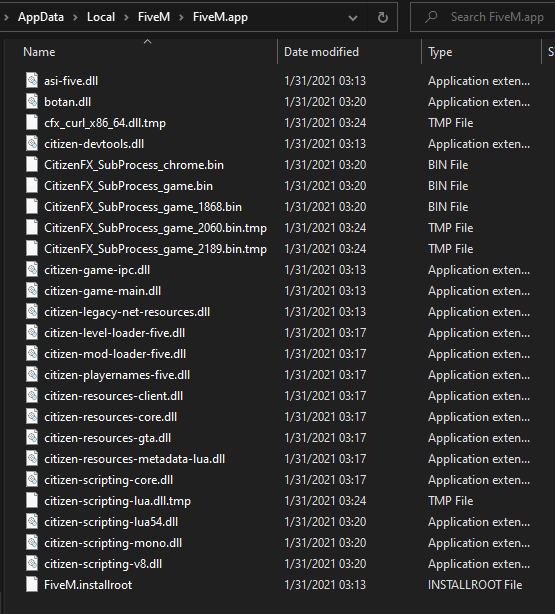
Task: Click the FiveM.installroot file icon
Action: [x=32, y=585]
